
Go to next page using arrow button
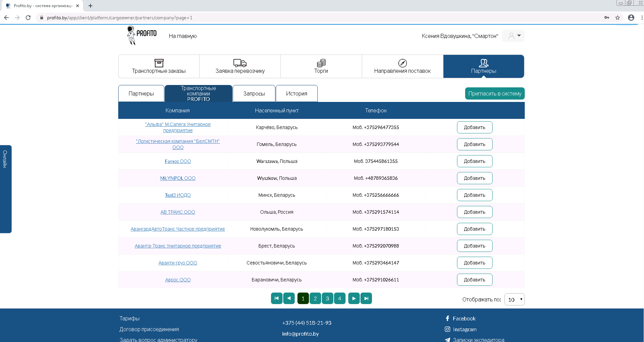coord(354,298)
